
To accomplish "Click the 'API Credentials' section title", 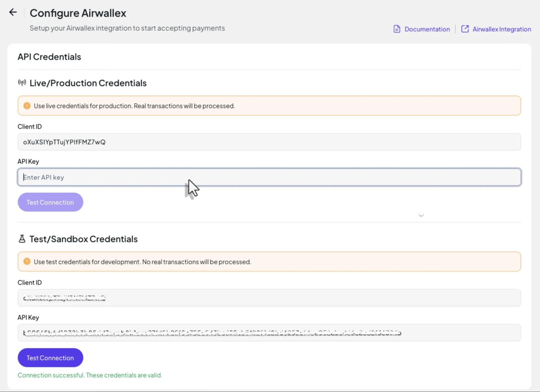I will tap(49, 57).
